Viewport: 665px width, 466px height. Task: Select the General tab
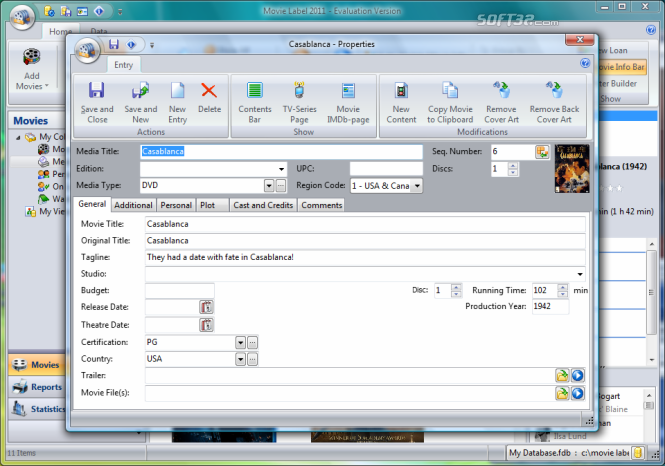pos(92,204)
